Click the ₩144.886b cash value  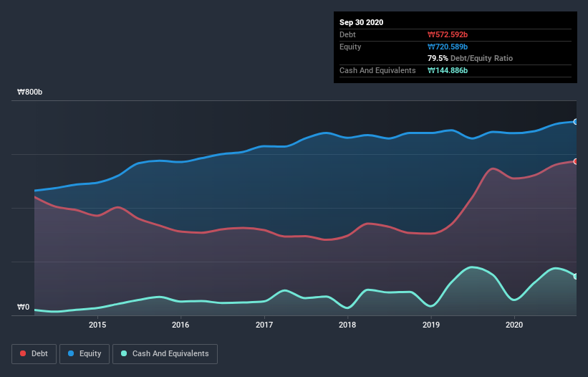point(448,70)
